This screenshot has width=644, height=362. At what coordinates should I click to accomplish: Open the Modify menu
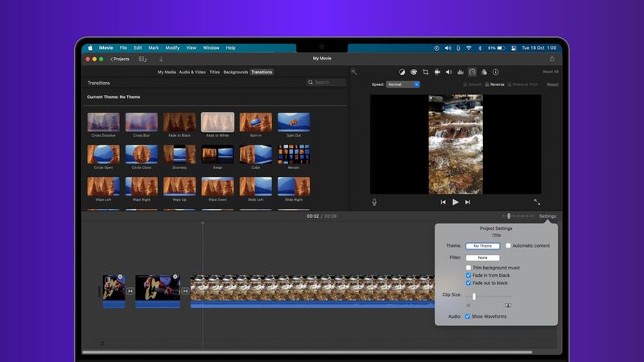click(x=172, y=48)
